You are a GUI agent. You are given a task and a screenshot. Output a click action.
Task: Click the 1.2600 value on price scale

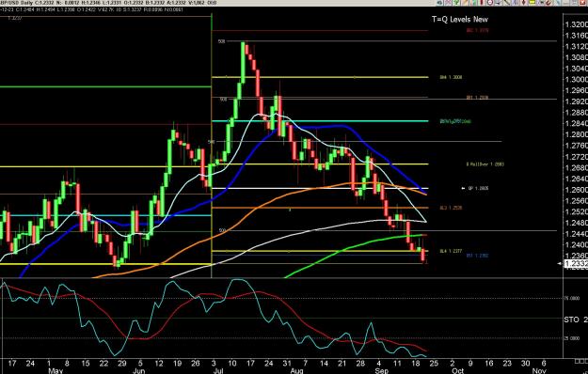pos(577,190)
